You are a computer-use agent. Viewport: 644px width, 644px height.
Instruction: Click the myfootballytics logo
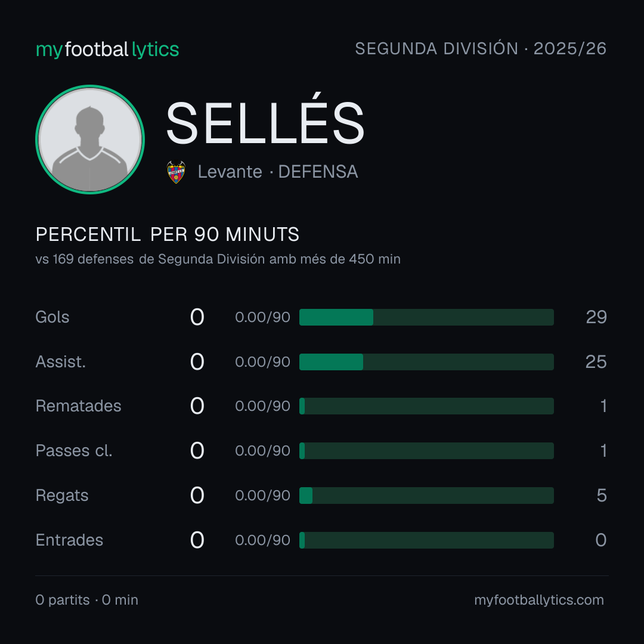107,49
